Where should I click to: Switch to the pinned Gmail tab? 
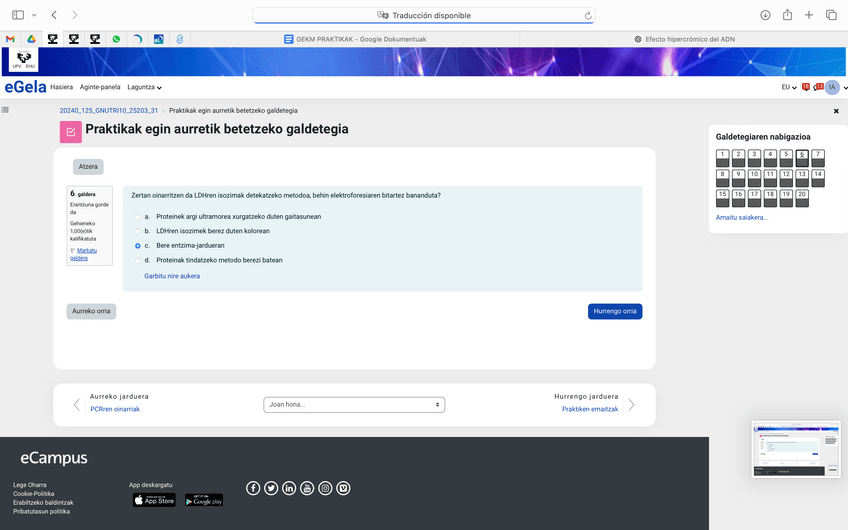click(10, 39)
